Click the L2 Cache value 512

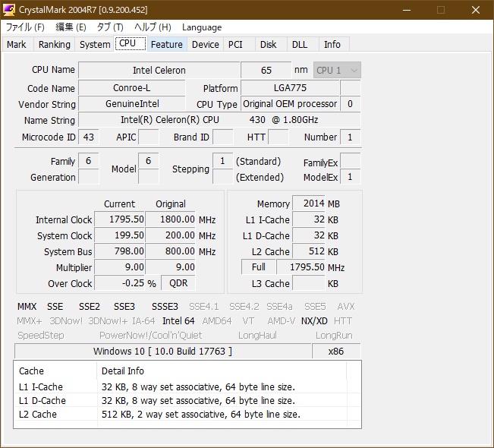coord(309,251)
